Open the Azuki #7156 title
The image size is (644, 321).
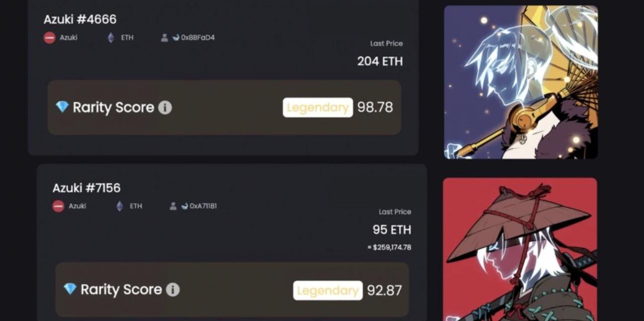pyautogui.click(x=87, y=188)
